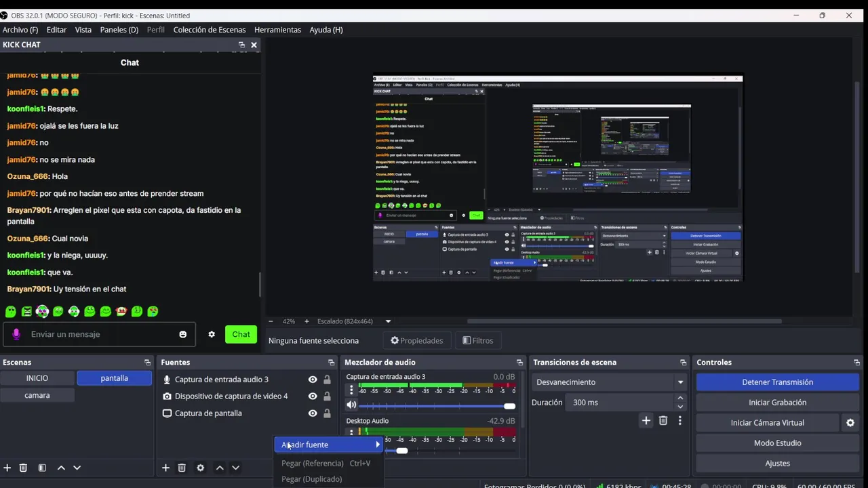
Task: Open Filtros for the selected source
Action: click(478, 340)
